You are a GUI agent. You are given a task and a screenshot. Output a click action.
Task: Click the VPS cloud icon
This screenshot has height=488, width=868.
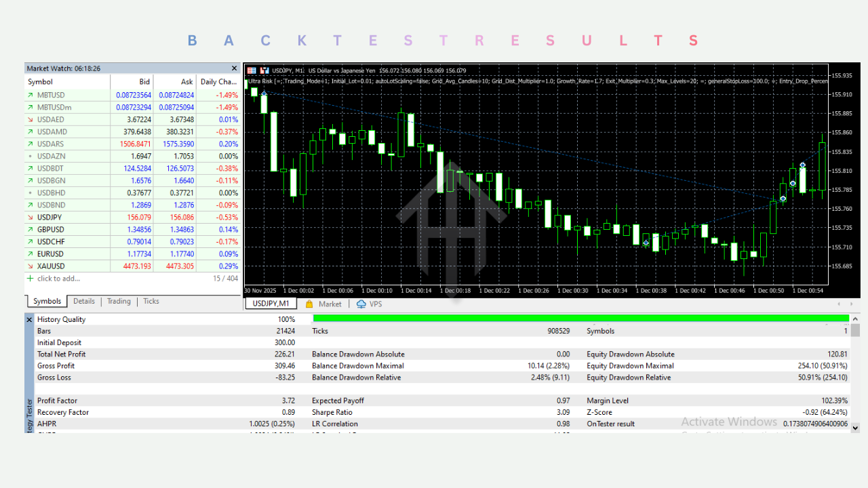(x=361, y=304)
